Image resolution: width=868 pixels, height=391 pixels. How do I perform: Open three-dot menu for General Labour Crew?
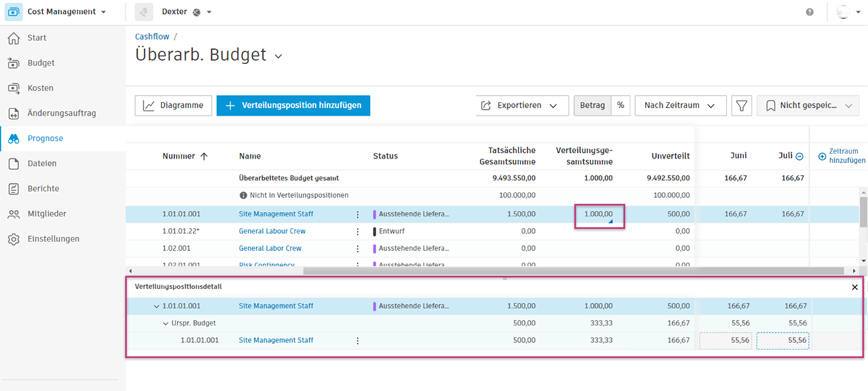point(358,232)
